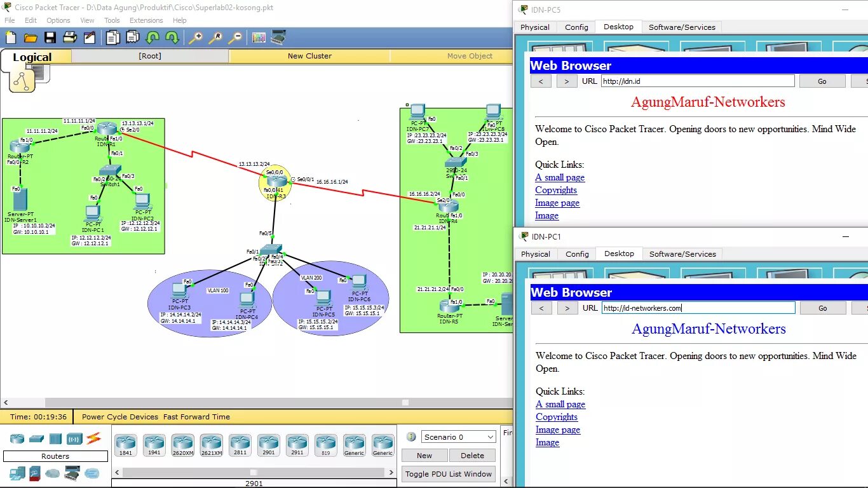Select the Hubs device category icon
This screenshot has width=868, height=488.
(x=55, y=438)
